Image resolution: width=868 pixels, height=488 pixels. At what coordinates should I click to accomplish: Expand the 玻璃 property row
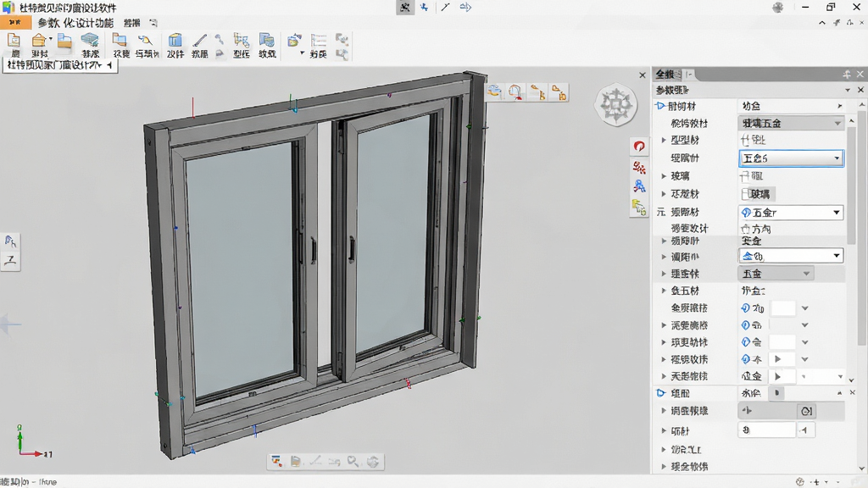(664, 176)
